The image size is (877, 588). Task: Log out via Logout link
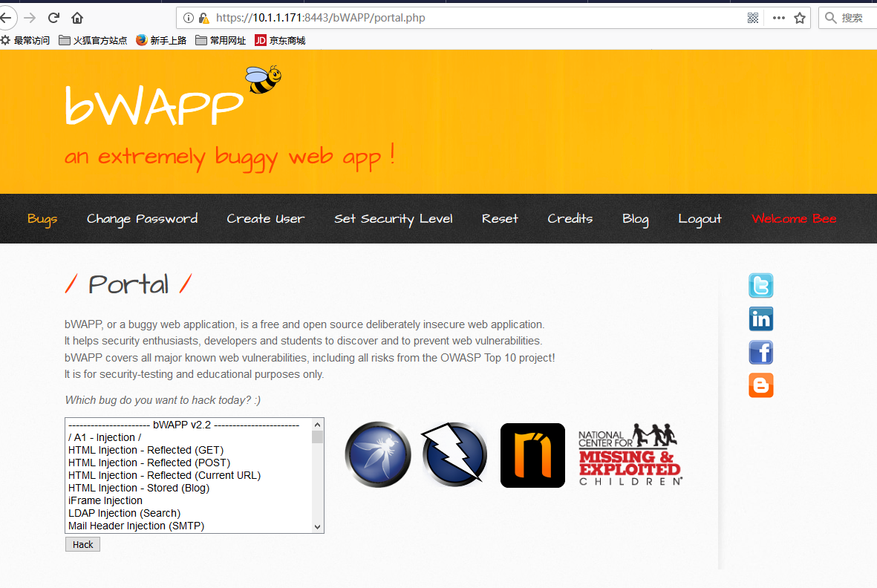[x=700, y=219]
